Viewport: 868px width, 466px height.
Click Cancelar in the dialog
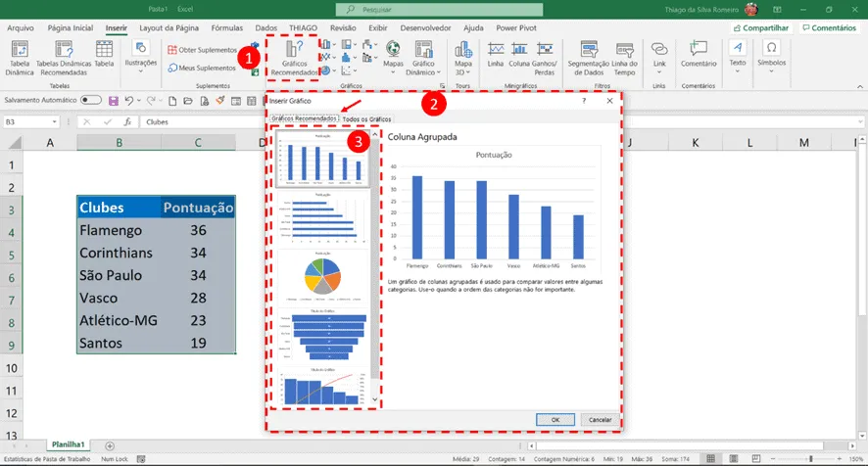601,420
